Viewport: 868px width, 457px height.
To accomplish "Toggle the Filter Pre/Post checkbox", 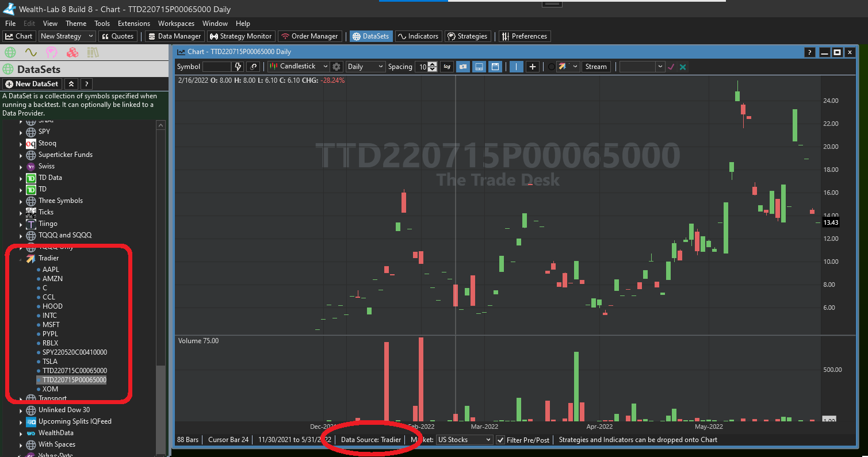I will pos(500,440).
